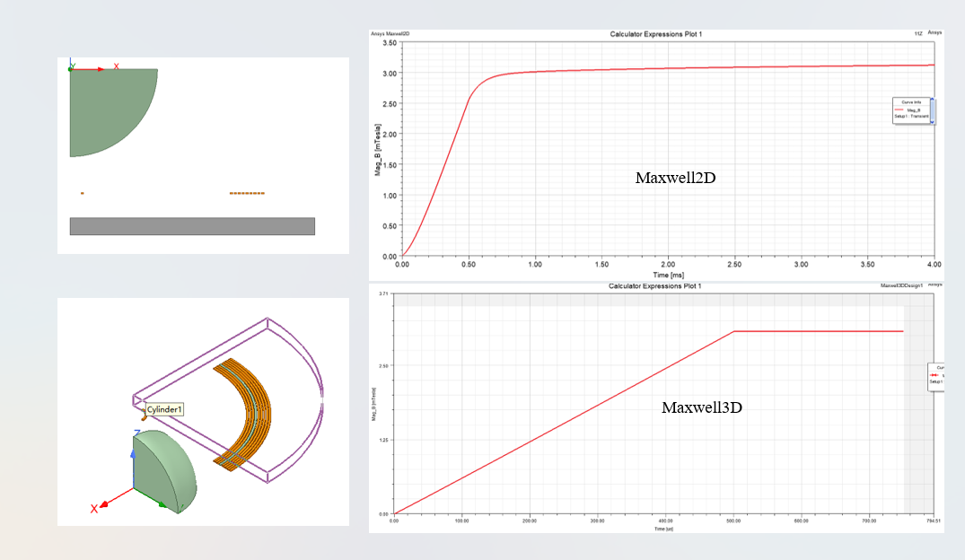
Task: Click the partly hidden legend box on Maxwell3D plot
Action: click(x=935, y=376)
